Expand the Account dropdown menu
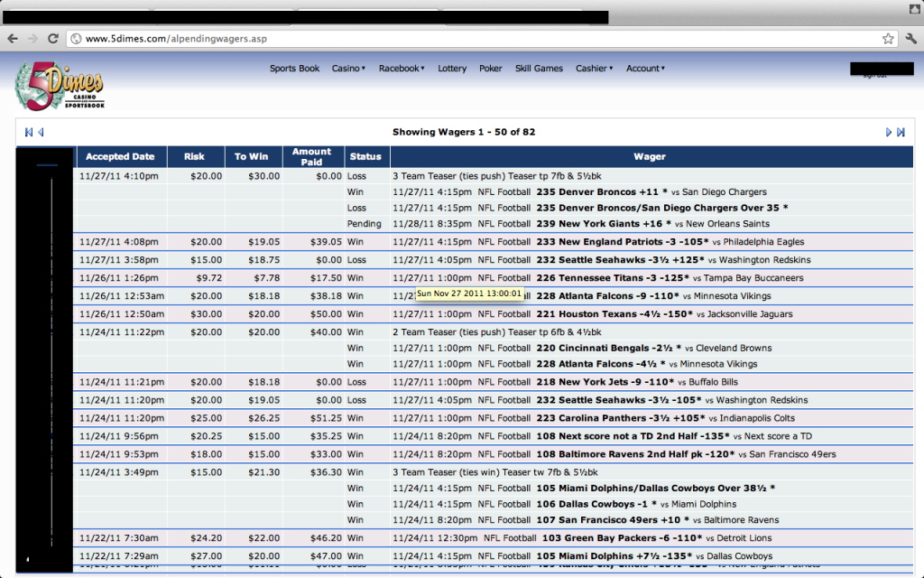Image resolution: width=924 pixels, height=578 pixels. tap(645, 69)
